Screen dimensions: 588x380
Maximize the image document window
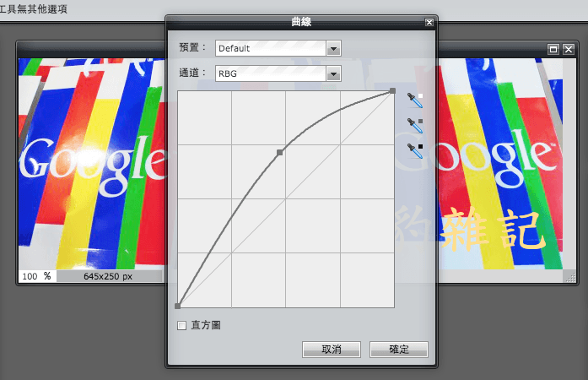point(554,49)
